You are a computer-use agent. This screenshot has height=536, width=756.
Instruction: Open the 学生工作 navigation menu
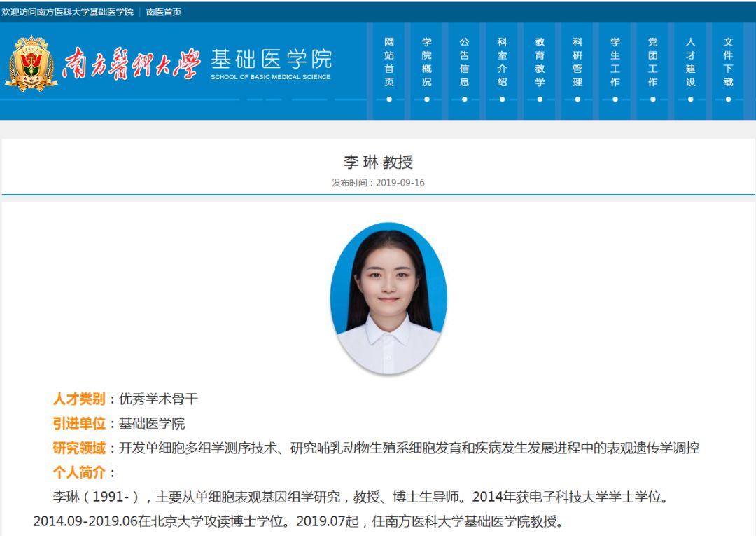(615, 62)
